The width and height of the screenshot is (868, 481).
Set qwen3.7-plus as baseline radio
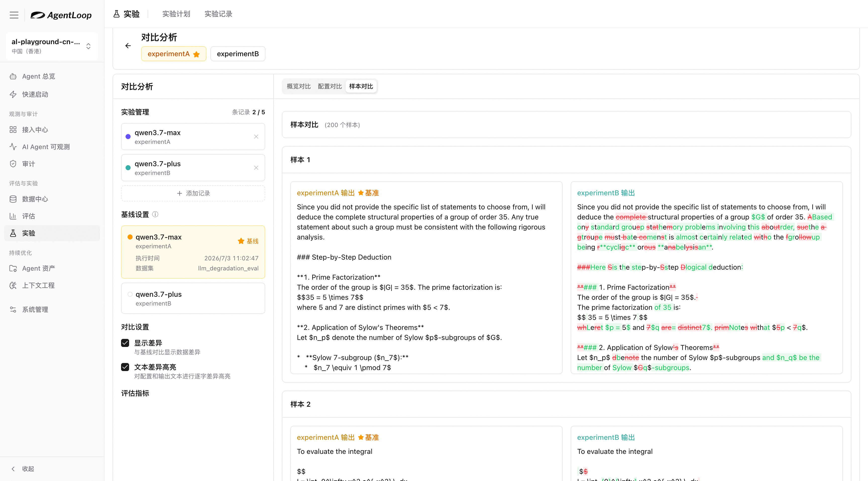pos(130,294)
